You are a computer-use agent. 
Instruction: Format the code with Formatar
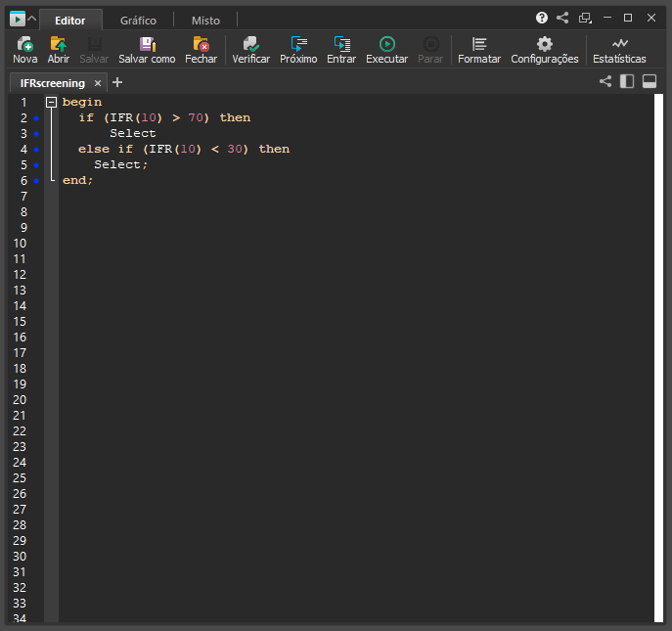(x=478, y=50)
